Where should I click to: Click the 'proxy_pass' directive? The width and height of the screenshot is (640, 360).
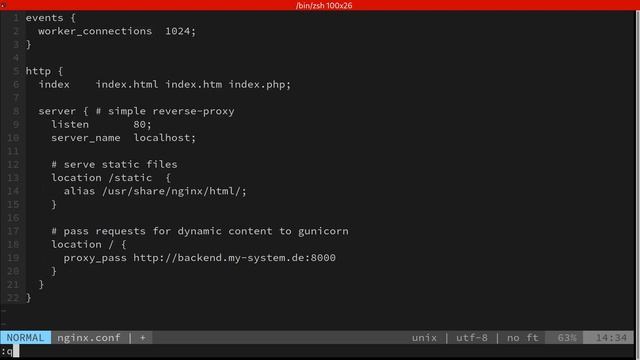95,258
